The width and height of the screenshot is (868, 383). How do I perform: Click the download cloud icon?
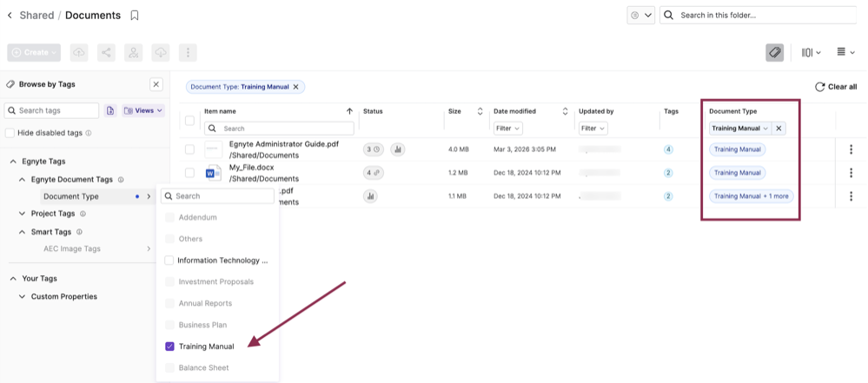point(161,53)
